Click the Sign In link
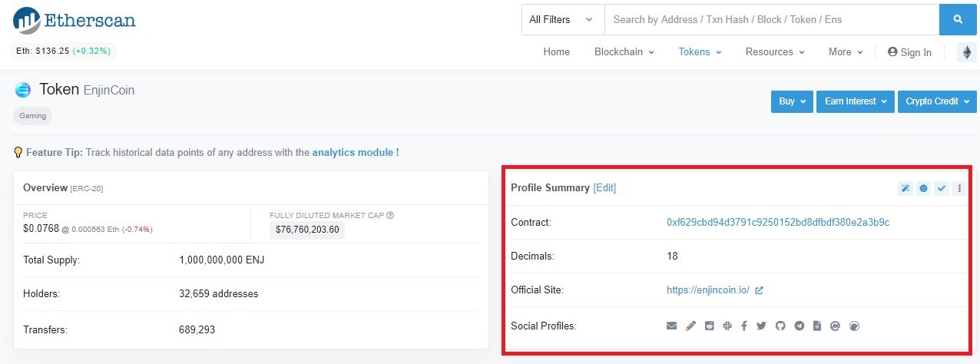The height and width of the screenshot is (364, 980). coord(909,52)
